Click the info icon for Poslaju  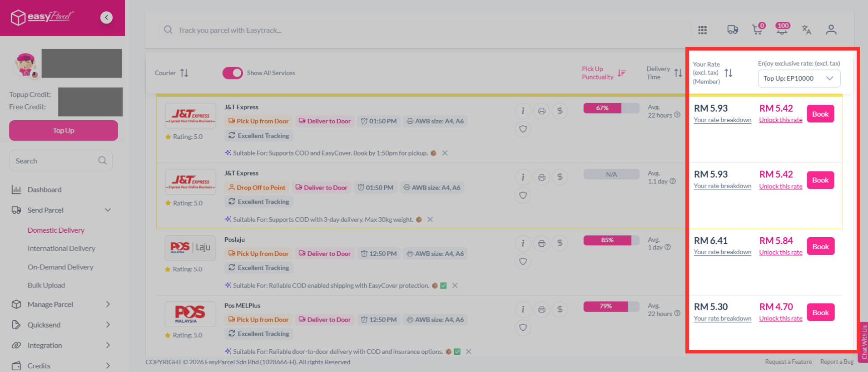tap(523, 244)
